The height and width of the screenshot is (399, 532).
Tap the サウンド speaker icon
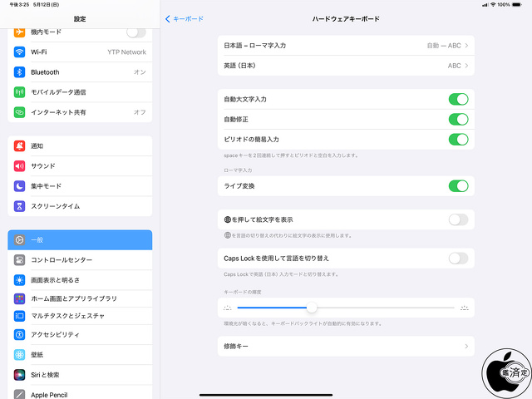coord(19,166)
